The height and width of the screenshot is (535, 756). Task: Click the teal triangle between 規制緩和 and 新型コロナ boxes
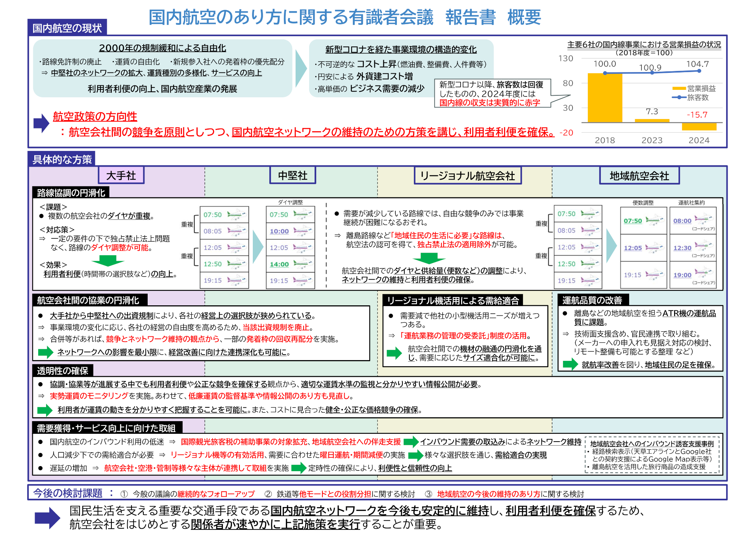pos(301,68)
